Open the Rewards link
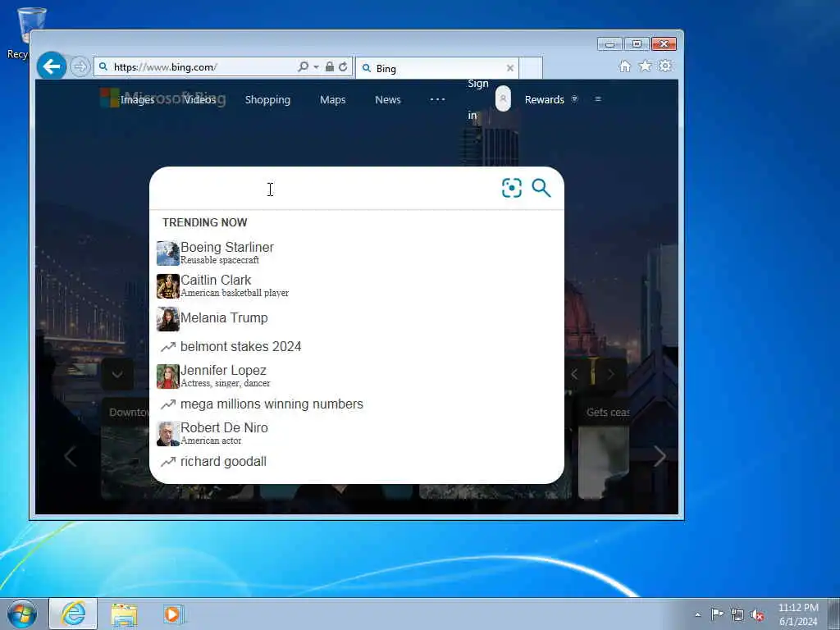Screen dimensions: 840x630 tap(545, 99)
